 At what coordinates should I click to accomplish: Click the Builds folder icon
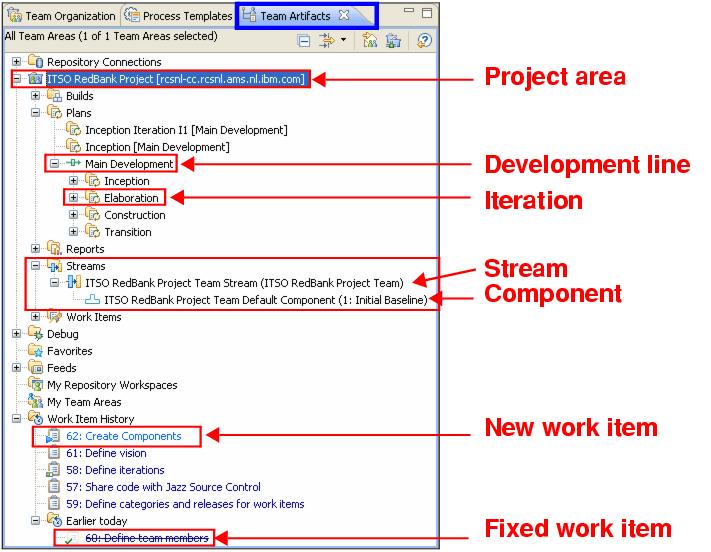pyautogui.click(x=54, y=95)
